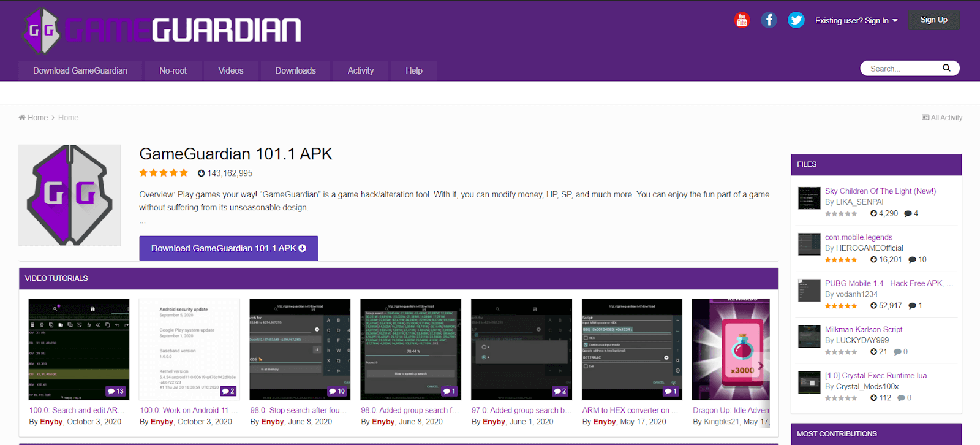Image resolution: width=980 pixels, height=445 pixels.
Task: Open the Download GameGuardian menu
Action: click(x=80, y=70)
